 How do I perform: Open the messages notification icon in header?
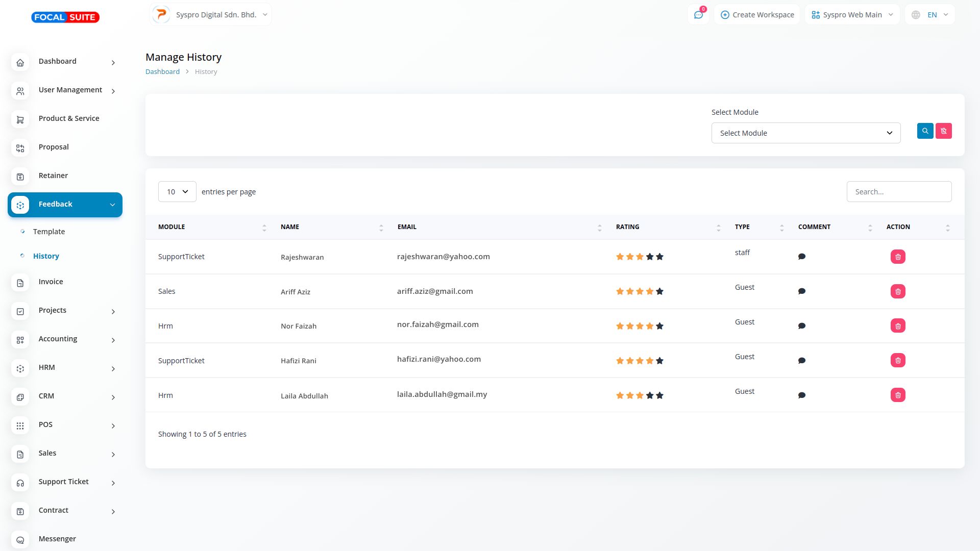point(698,15)
